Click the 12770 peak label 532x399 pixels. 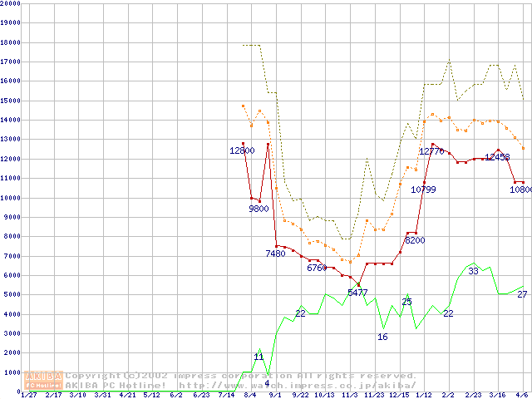pos(431,151)
